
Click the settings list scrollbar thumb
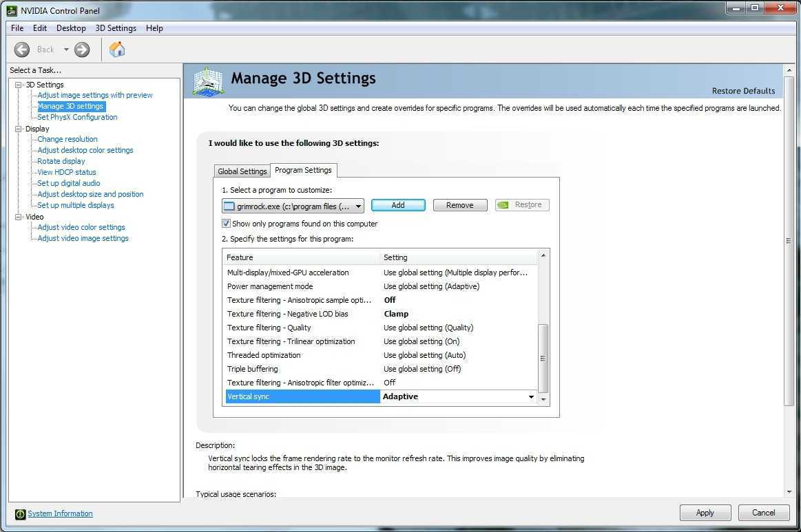tap(543, 359)
